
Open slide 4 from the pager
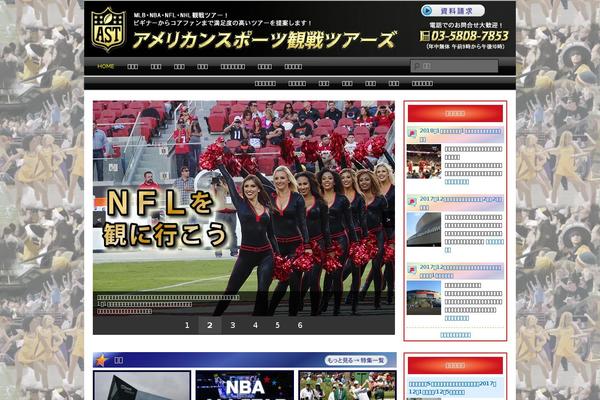pyautogui.click(x=255, y=325)
